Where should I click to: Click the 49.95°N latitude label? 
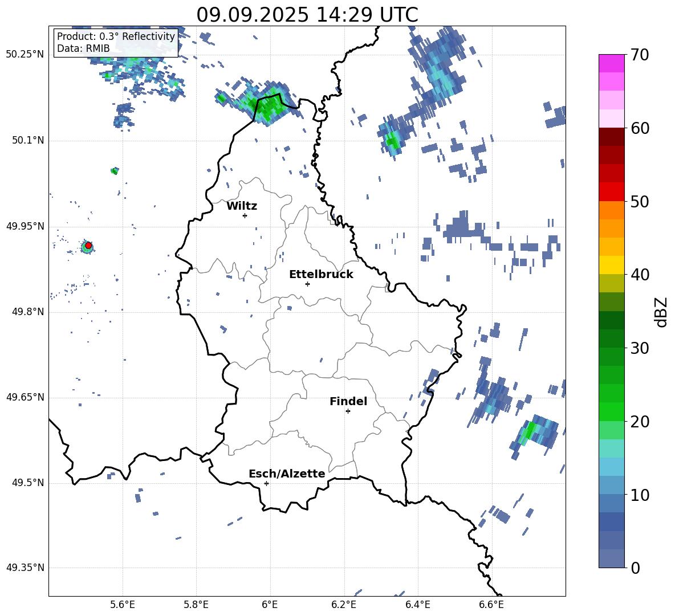[25, 226]
